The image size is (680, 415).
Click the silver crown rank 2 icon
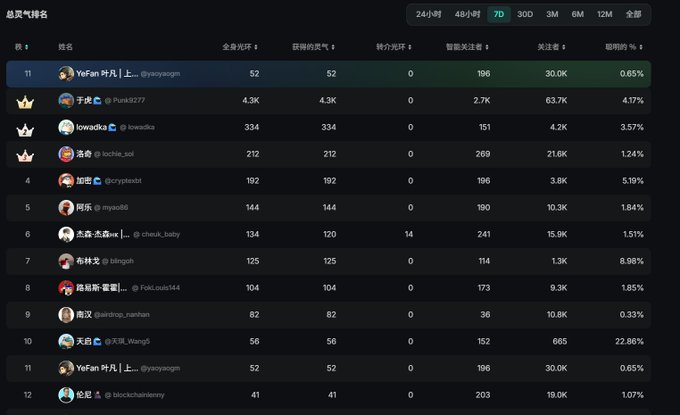coord(25,130)
